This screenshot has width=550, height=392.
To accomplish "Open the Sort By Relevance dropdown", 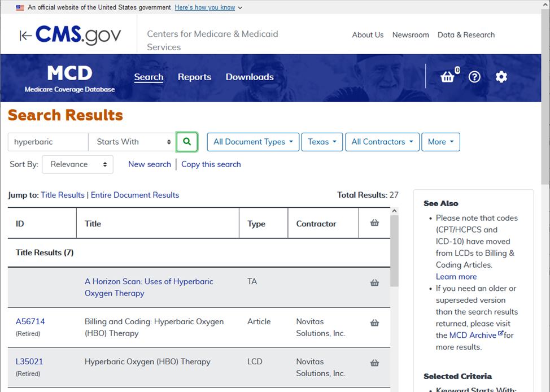I will tap(77, 164).
